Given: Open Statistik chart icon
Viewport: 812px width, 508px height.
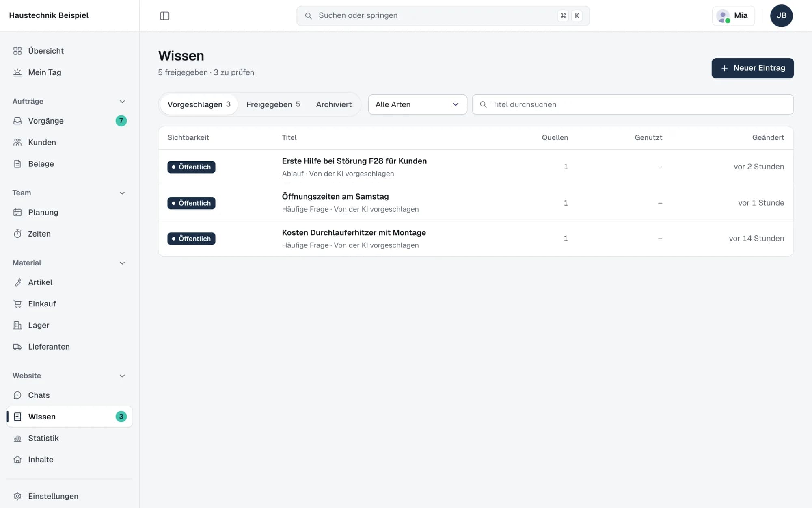Looking at the screenshot, I should click(x=17, y=438).
